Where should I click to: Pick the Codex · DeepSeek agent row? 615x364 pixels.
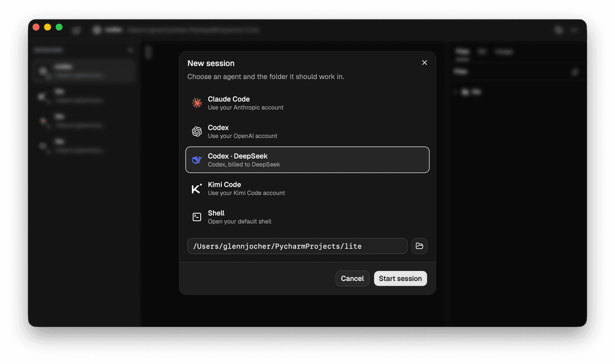point(307,160)
